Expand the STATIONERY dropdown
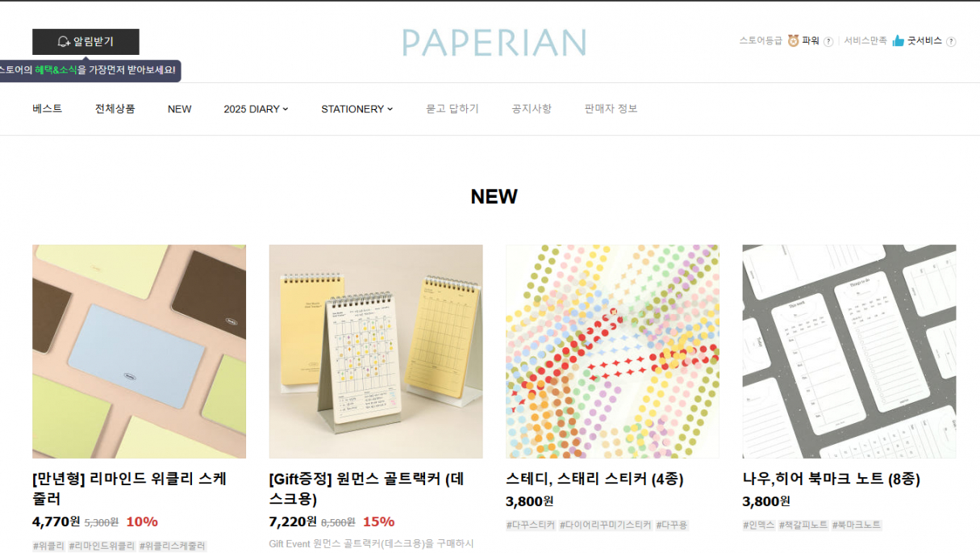This screenshot has height=553, width=980. [x=357, y=109]
